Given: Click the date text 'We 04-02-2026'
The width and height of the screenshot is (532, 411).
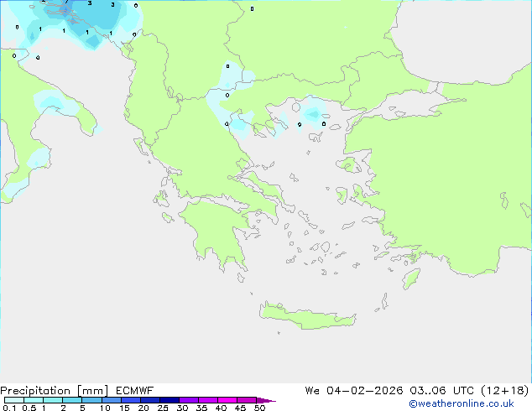Looking at the screenshot, I should pos(354,390).
